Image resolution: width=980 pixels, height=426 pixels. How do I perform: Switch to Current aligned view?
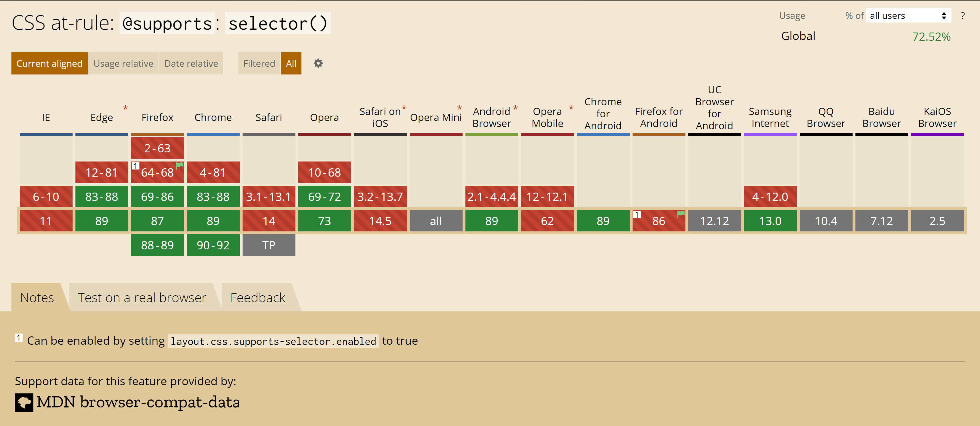pos(49,63)
